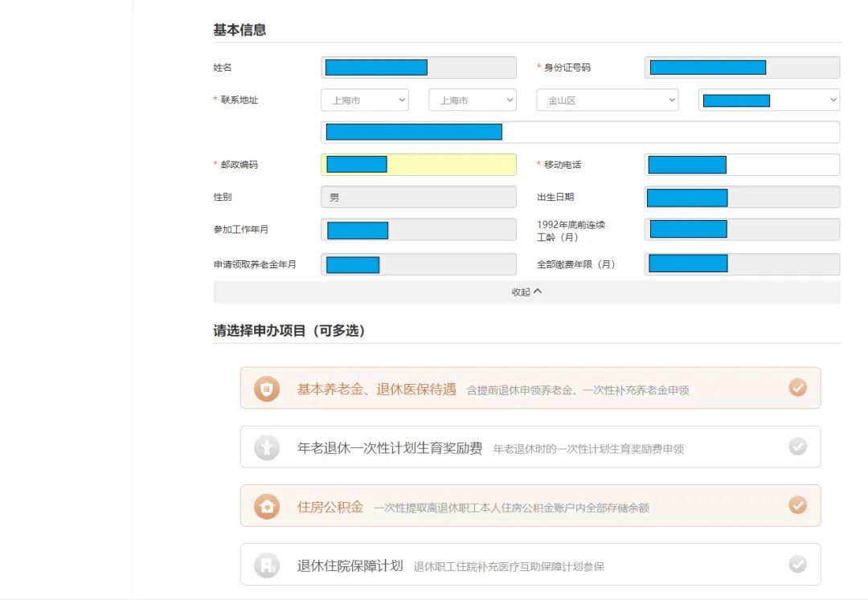Collapse basic info with 收起 bar
868x600 pixels.
point(526,292)
